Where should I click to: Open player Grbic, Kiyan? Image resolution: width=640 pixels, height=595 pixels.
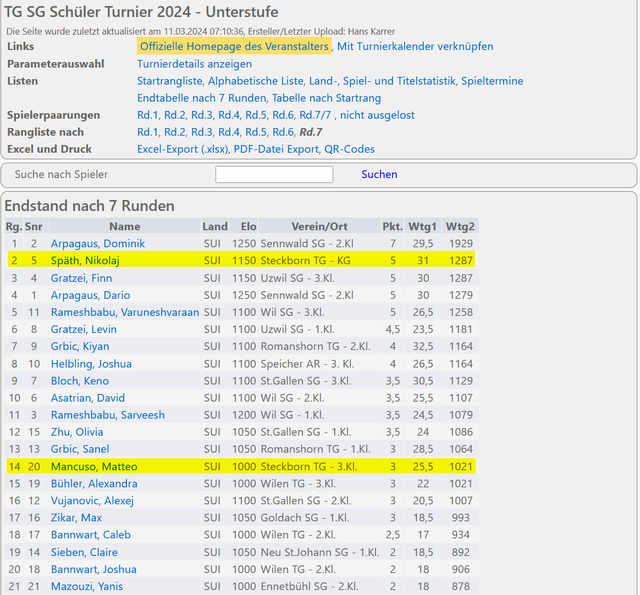pos(80,346)
